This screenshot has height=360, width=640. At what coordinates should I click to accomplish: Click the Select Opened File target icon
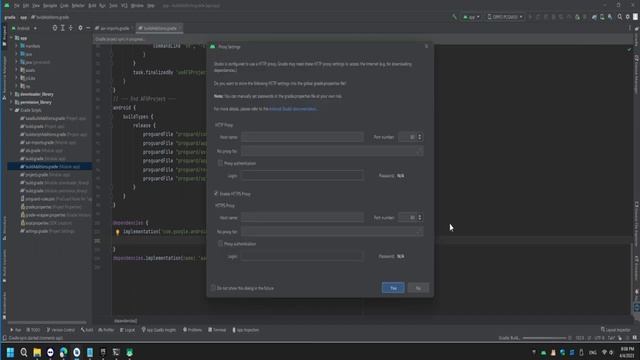pos(55,28)
